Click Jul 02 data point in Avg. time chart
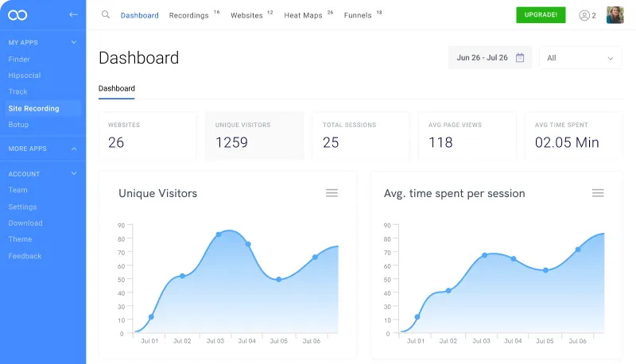The height and width of the screenshot is (364, 636). tap(448, 291)
